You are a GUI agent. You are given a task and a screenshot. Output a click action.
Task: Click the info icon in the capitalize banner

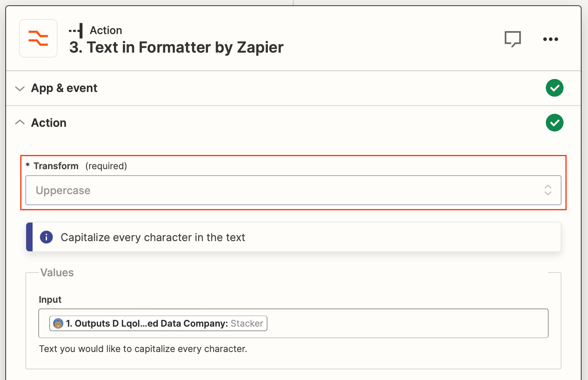(46, 237)
